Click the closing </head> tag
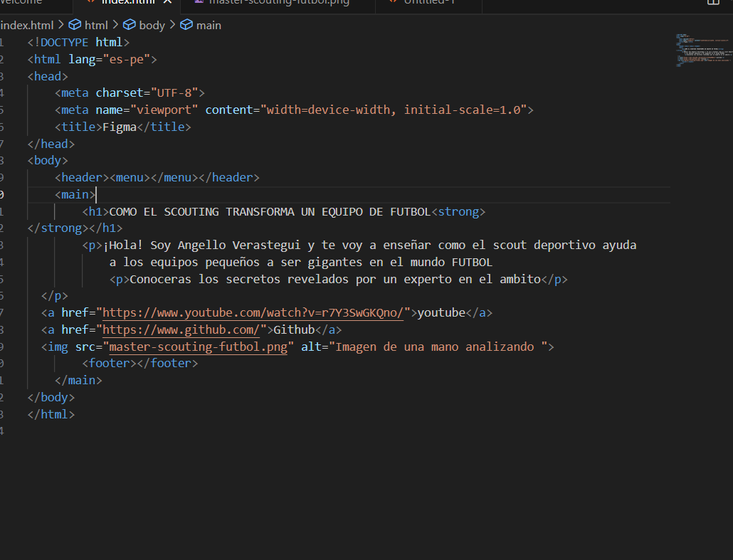This screenshot has width=733, height=560. [51, 144]
